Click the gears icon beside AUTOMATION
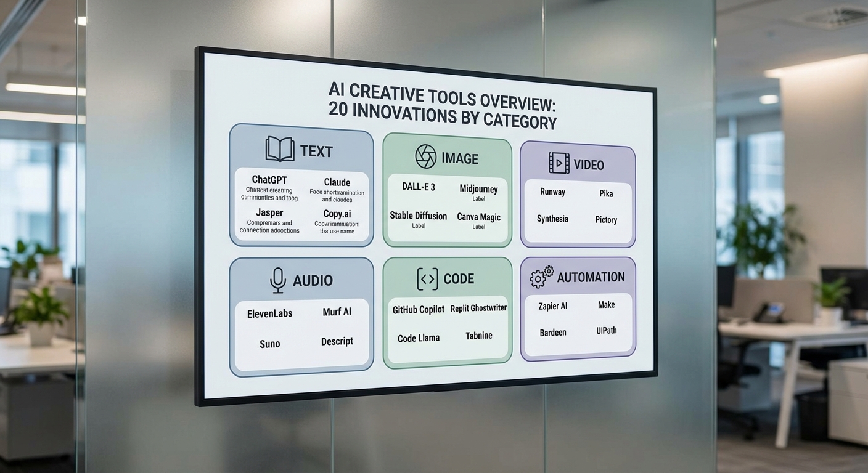The width and height of the screenshot is (868, 473). click(x=541, y=277)
